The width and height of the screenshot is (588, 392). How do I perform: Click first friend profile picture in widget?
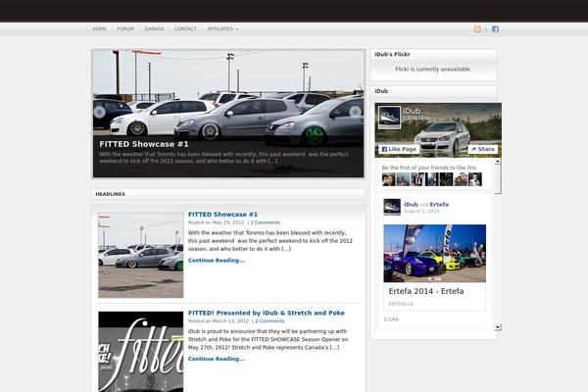tap(388, 179)
